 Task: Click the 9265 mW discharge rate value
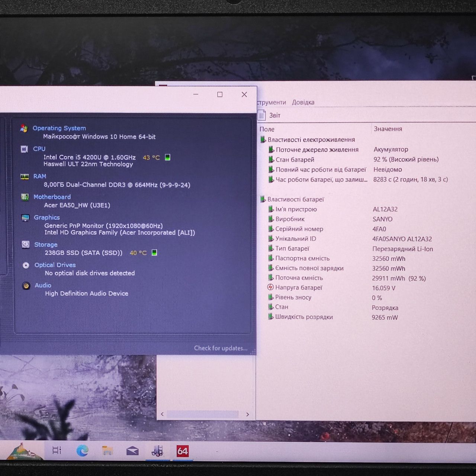pos(385,318)
